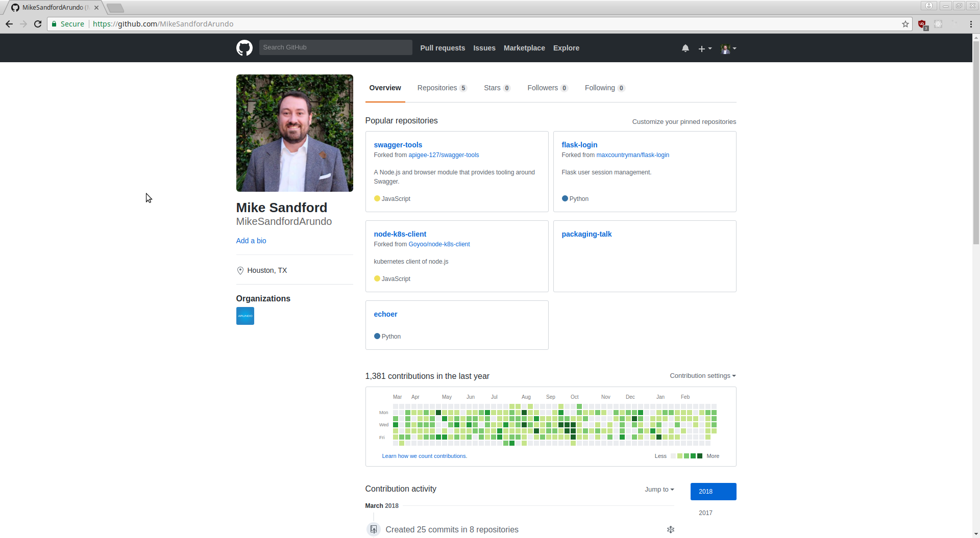The width and height of the screenshot is (980, 538).
Task: Click the GitHub Octocat logo
Action: 244,48
